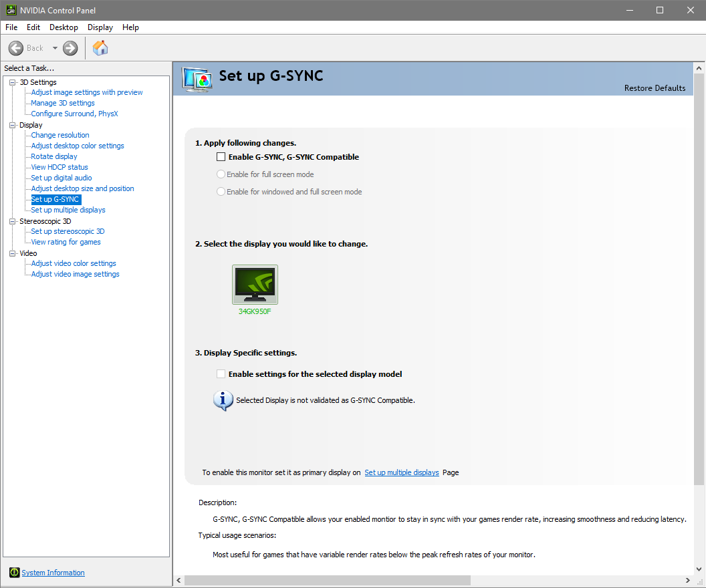
Task: Open the Desktop menu
Action: [x=64, y=27]
